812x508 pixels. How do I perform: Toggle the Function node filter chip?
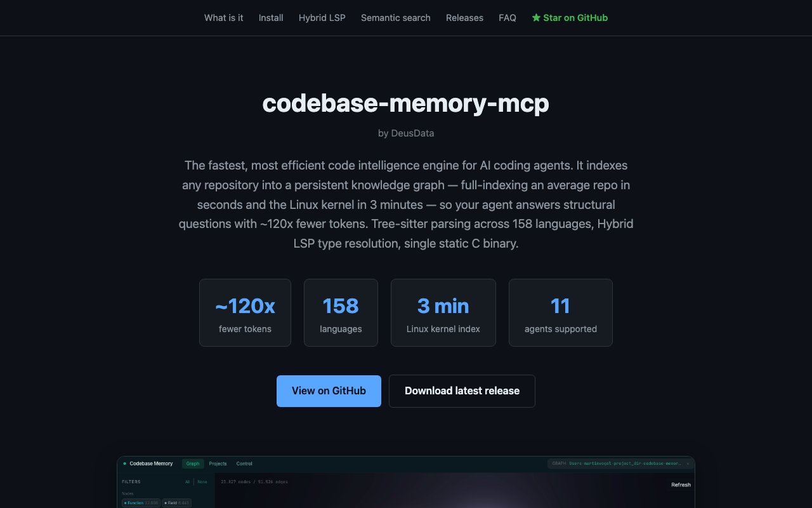[x=141, y=503]
